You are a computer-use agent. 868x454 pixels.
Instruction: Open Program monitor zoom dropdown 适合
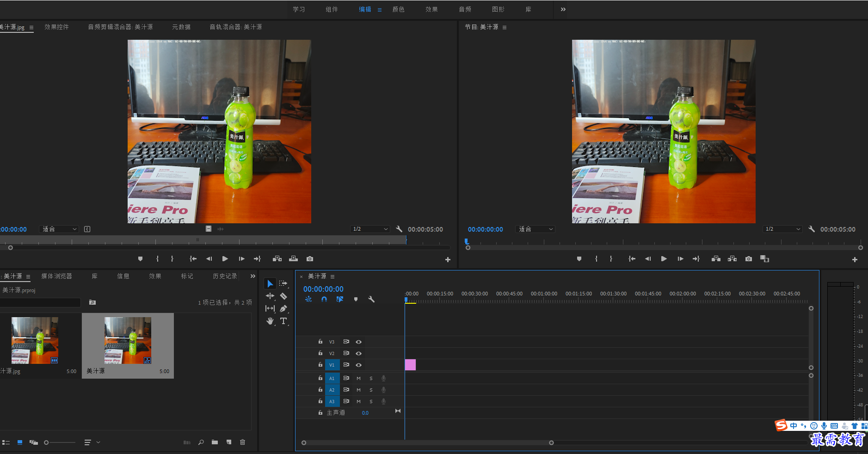point(535,229)
